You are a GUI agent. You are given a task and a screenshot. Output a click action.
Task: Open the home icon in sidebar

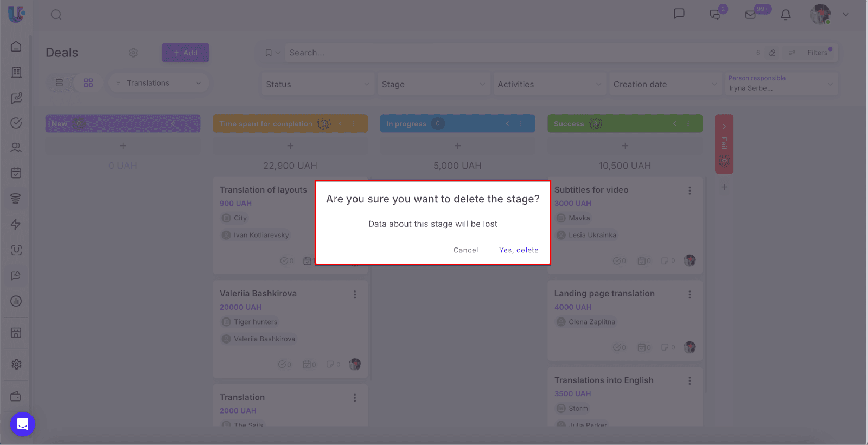16,47
